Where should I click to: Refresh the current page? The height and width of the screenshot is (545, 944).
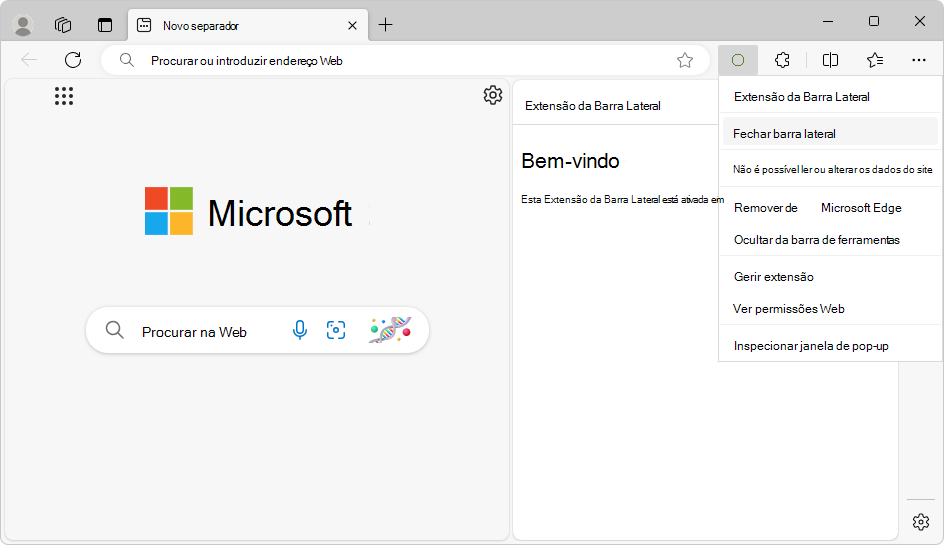[73, 60]
